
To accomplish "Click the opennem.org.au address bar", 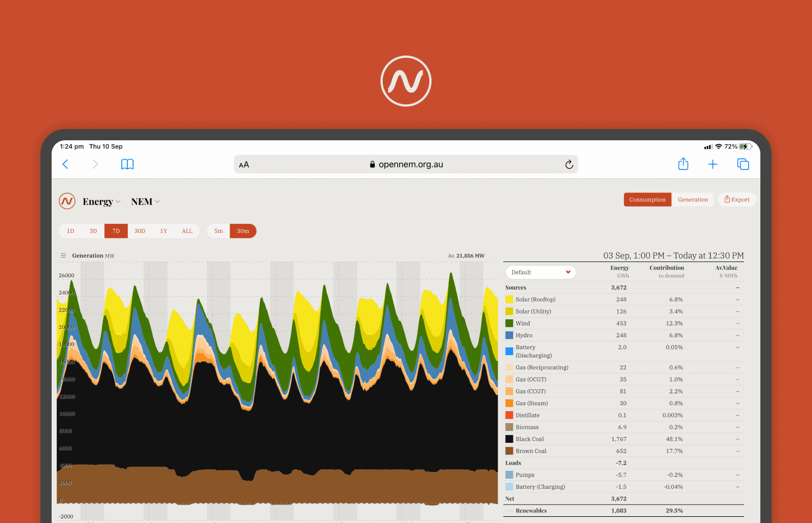I will (406, 164).
